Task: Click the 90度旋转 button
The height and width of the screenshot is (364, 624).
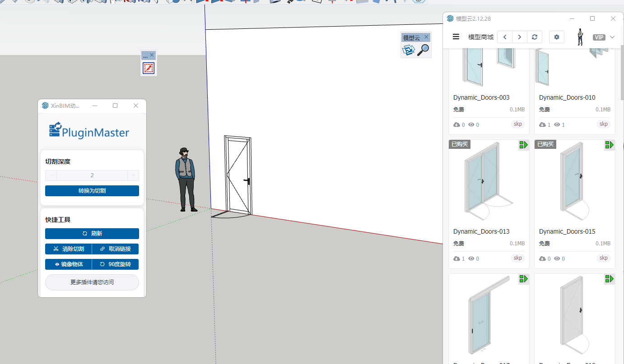Action: (115, 264)
